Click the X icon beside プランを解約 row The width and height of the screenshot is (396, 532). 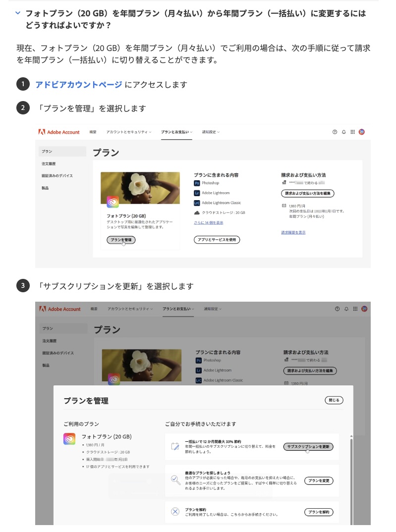(x=175, y=512)
